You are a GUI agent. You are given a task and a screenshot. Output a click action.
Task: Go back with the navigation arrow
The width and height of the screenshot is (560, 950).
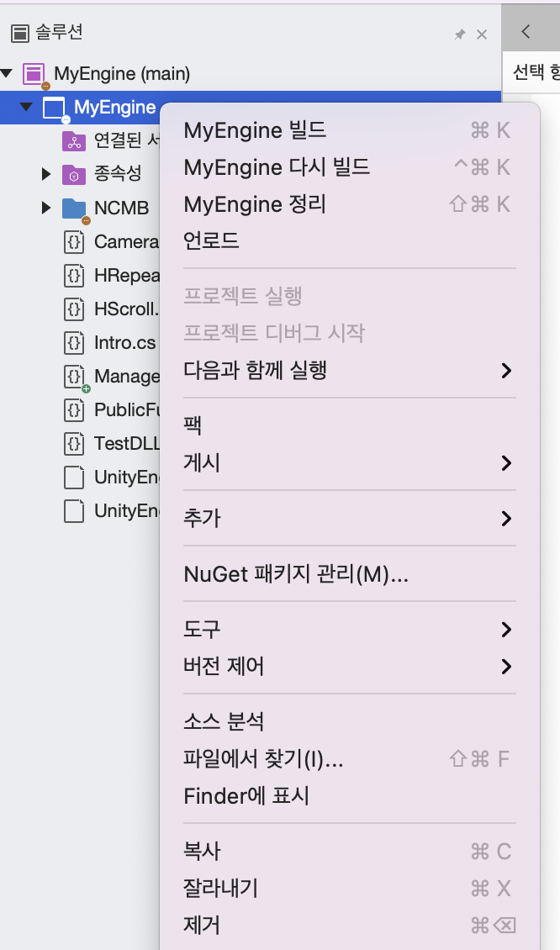point(526,31)
